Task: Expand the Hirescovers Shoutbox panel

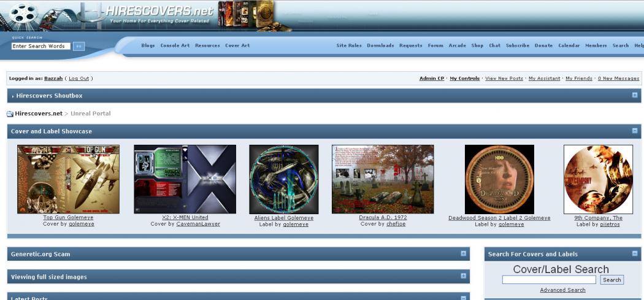Action: (635, 95)
